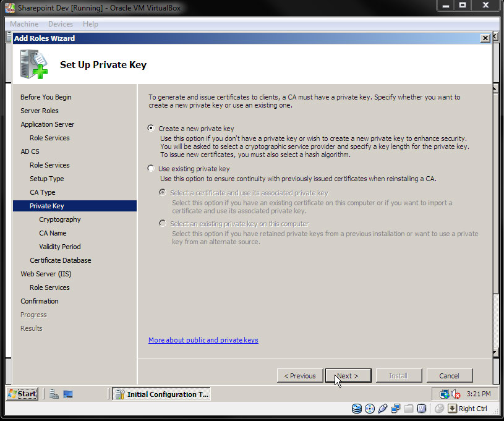Select Create a new private key
The height and width of the screenshot is (421, 504).
coord(151,128)
